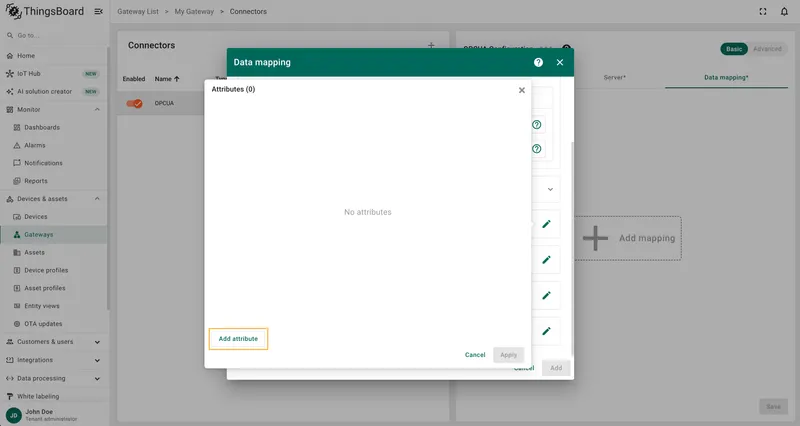Click the second pencil edit icon
800x426 pixels.
coord(546,260)
